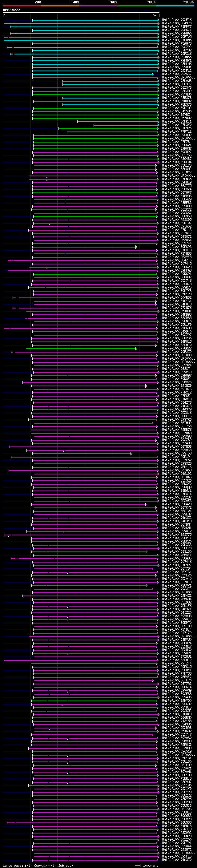Select hit label UniRef100_B9SUR7
197x868 pixels.
(x=176, y=152)
